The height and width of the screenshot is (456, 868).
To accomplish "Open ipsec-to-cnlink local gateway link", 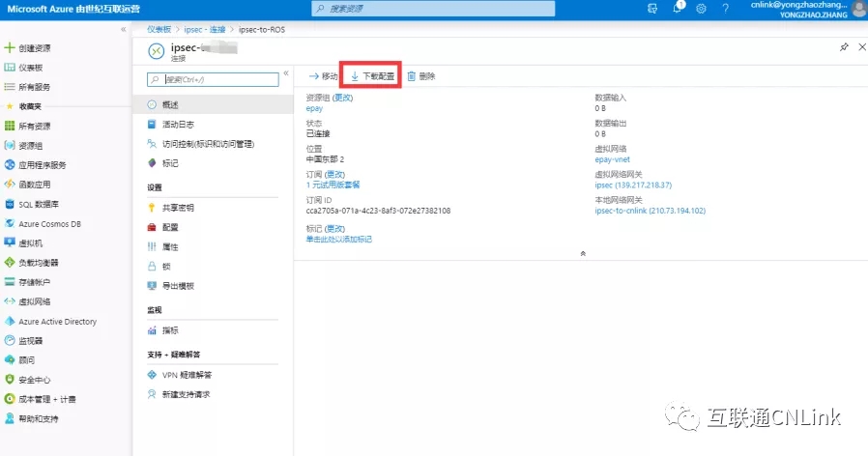I will [651, 211].
